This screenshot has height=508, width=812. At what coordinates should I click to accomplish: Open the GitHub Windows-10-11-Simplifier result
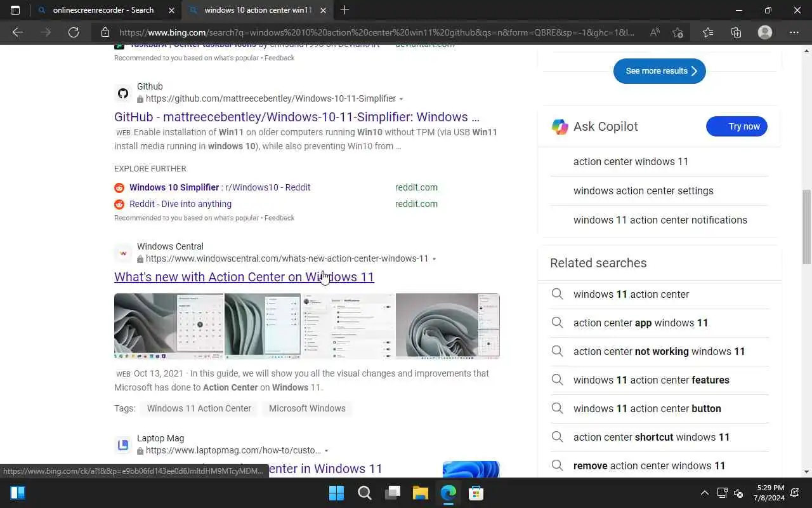coord(297,117)
